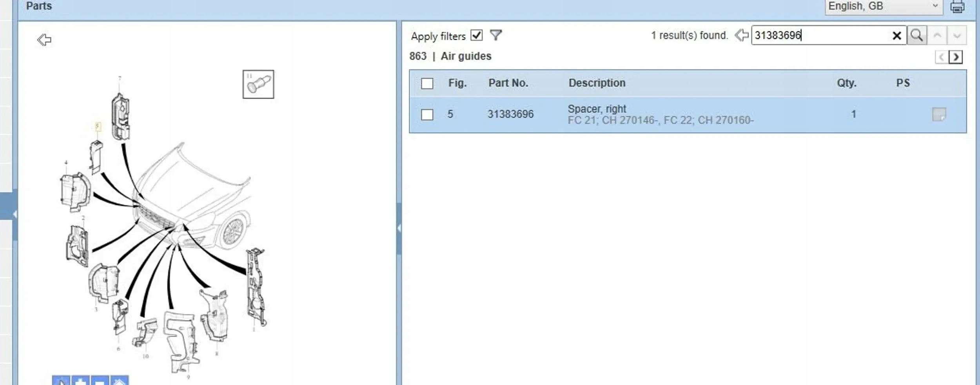This screenshot has width=980, height=385.
Task: Sort by the Description column header
Action: pos(597,83)
